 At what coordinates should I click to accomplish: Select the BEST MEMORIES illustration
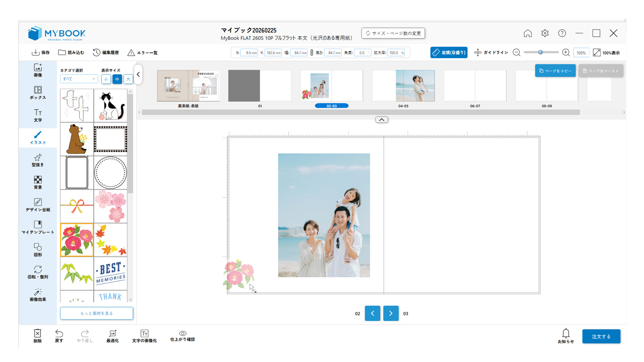click(x=111, y=273)
